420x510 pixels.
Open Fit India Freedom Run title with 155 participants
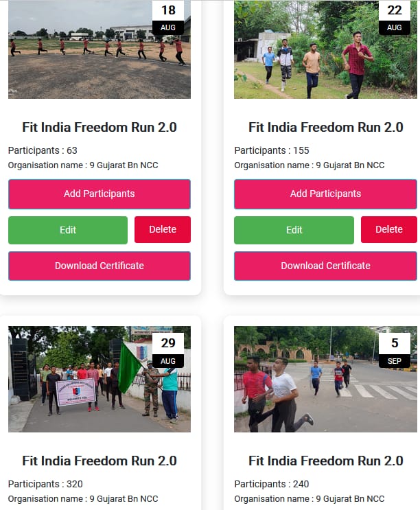[x=326, y=127]
